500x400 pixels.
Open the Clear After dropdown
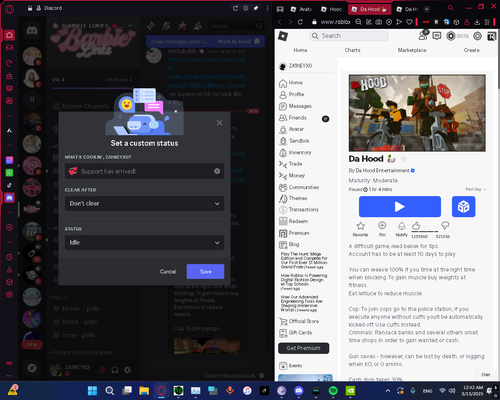pos(144,203)
